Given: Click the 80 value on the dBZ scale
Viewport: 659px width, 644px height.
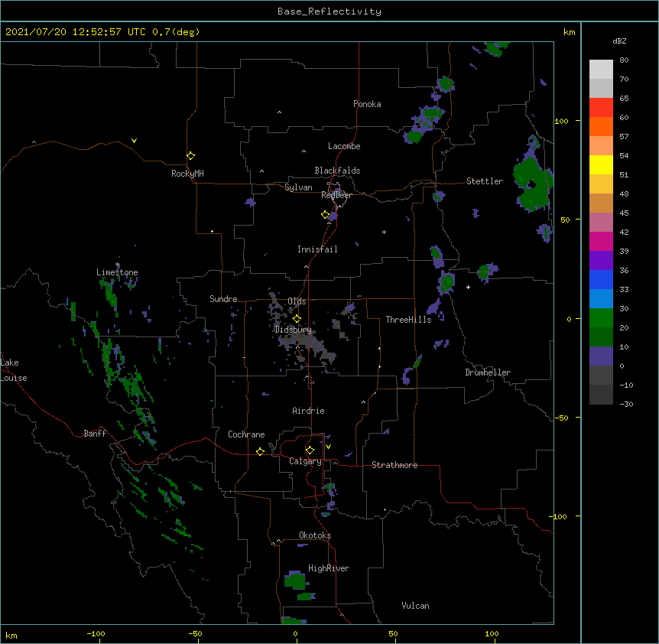Looking at the screenshot, I should [x=624, y=60].
